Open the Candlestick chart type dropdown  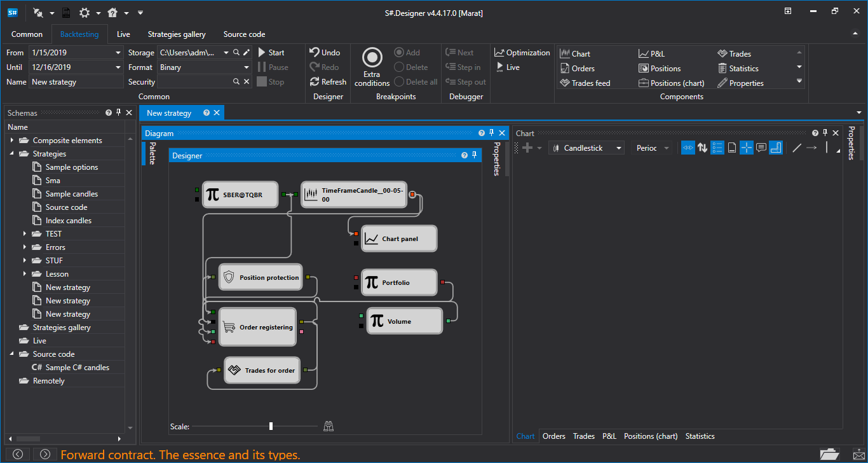[x=587, y=148]
